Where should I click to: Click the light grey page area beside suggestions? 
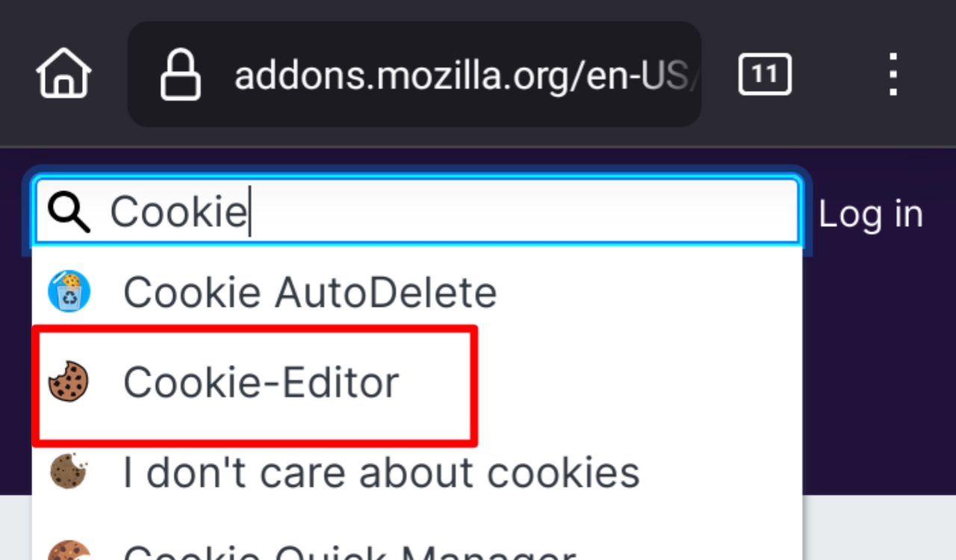click(x=878, y=526)
